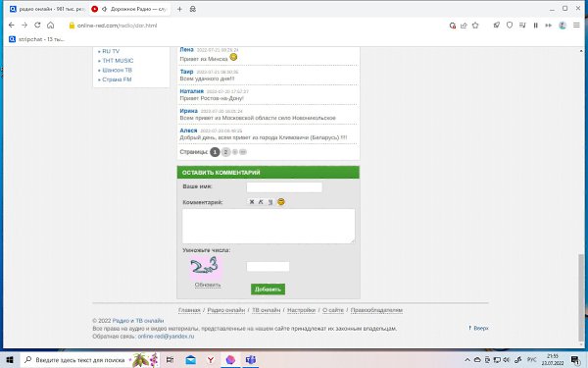Go to comments page 2
The height and width of the screenshot is (368, 588).
(x=225, y=152)
